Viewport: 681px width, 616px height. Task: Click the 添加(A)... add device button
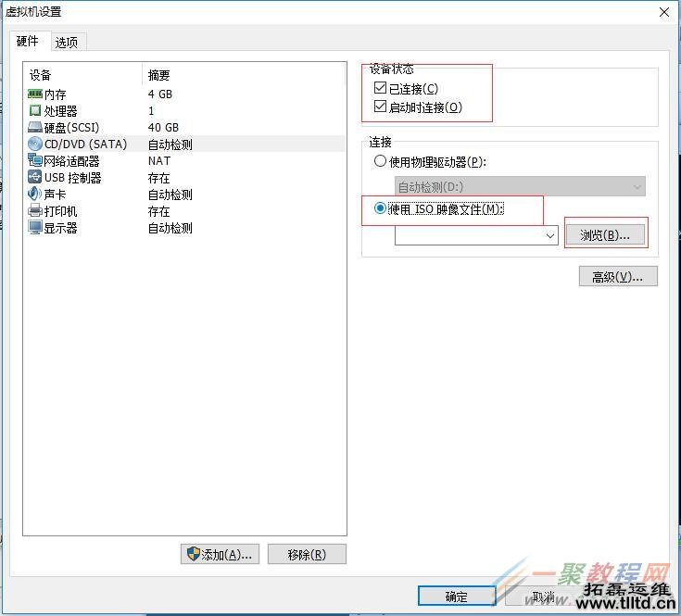click(220, 554)
